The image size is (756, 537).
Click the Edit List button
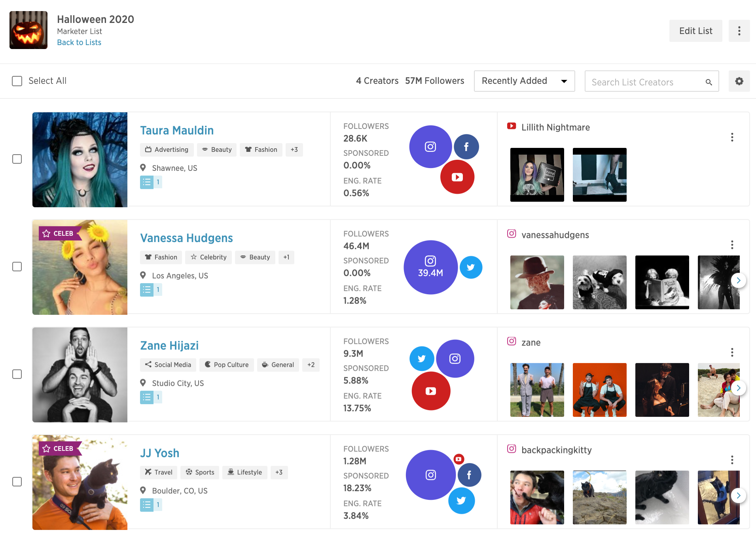point(695,31)
